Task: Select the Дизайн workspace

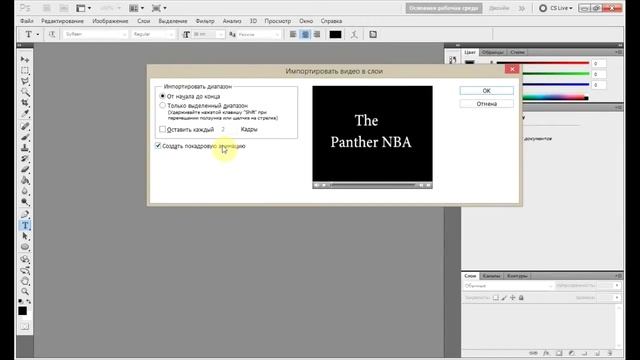Action: point(499,8)
